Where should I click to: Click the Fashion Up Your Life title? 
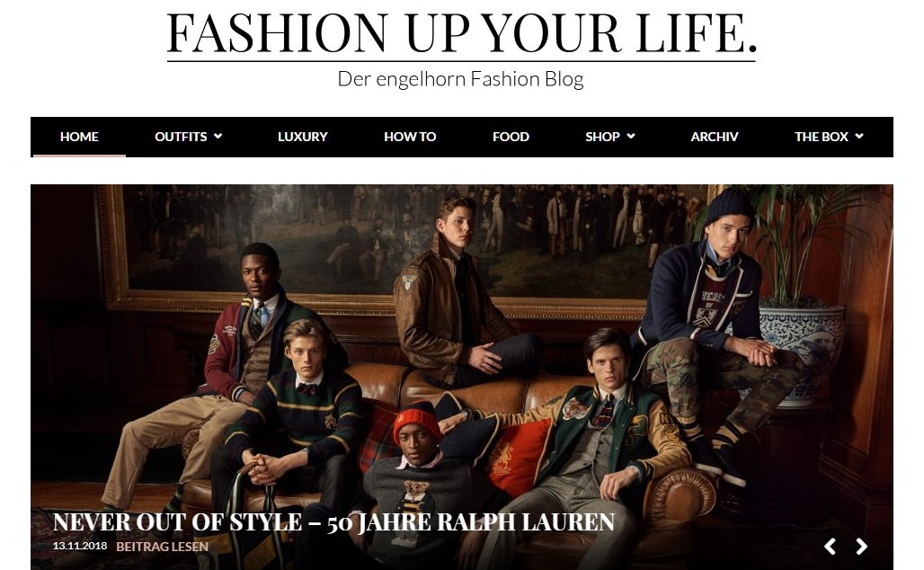[461, 32]
